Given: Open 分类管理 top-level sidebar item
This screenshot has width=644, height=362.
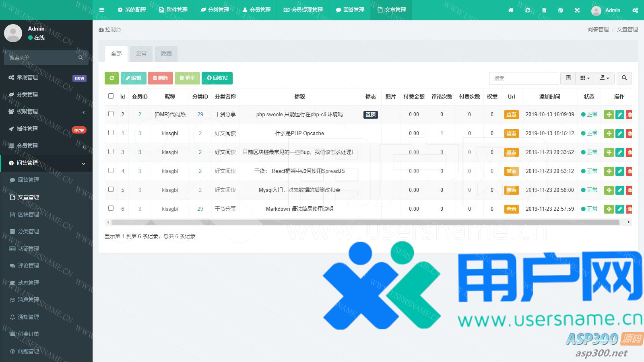Looking at the screenshot, I should pos(46,95).
